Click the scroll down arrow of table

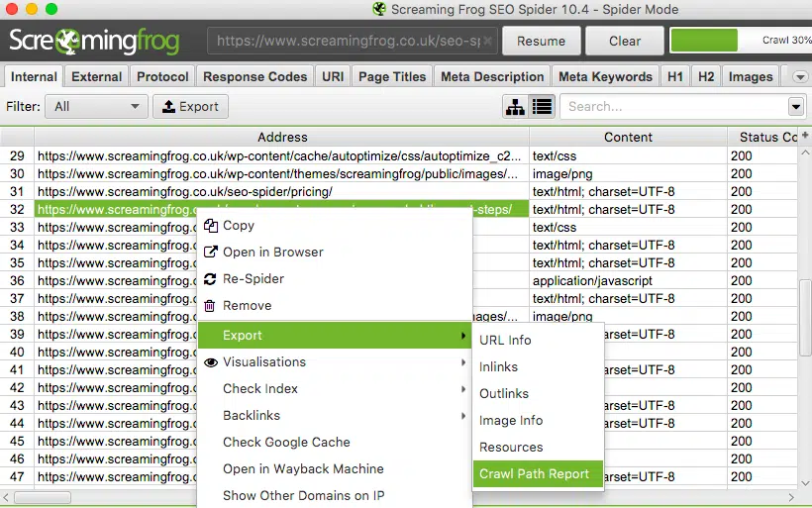click(805, 483)
